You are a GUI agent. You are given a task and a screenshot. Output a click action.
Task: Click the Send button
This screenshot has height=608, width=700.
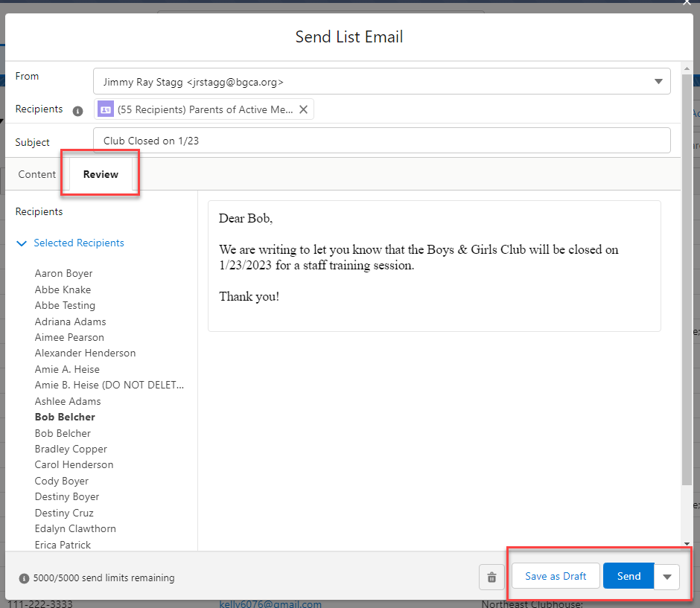click(x=628, y=576)
